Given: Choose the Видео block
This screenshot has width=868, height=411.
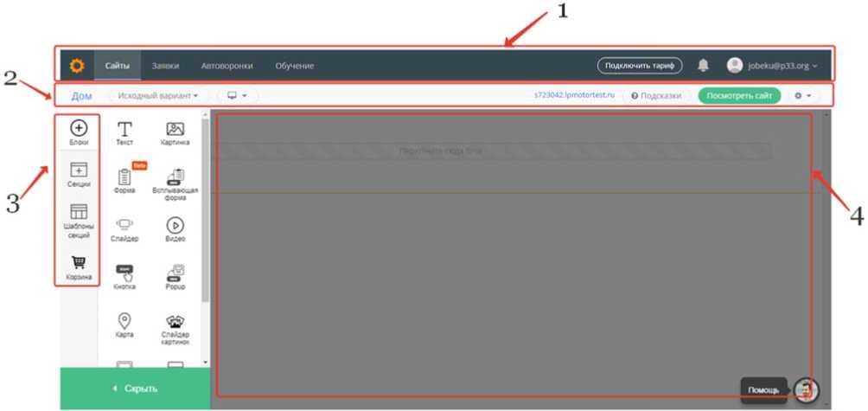Looking at the screenshot, I should point(175,229).
